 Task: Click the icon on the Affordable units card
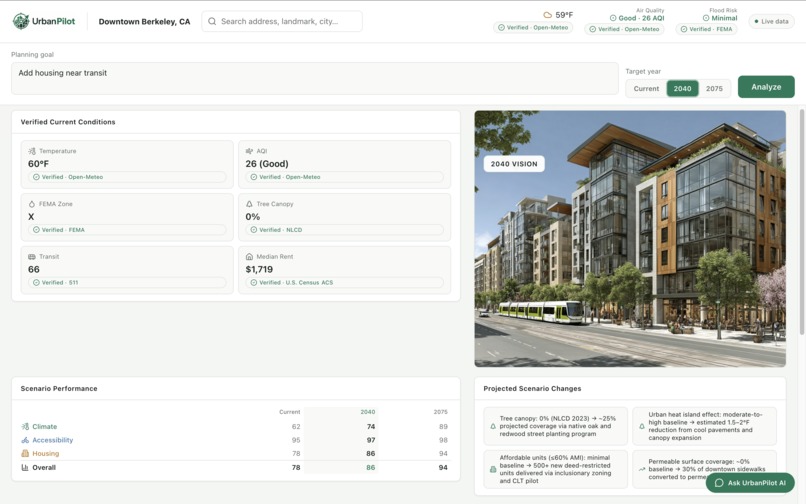click(493, 470)
